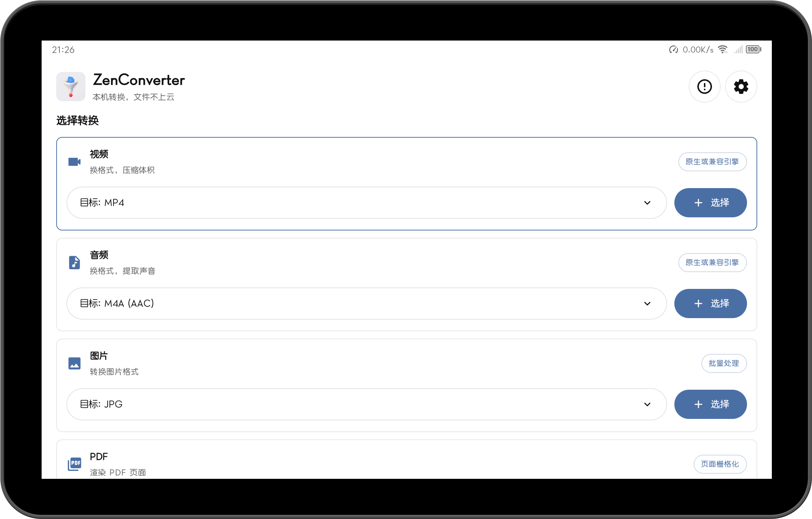This screenshot has width=812, height=519.
Task: Click the audio file note icon
Action: tap(74, 263)
